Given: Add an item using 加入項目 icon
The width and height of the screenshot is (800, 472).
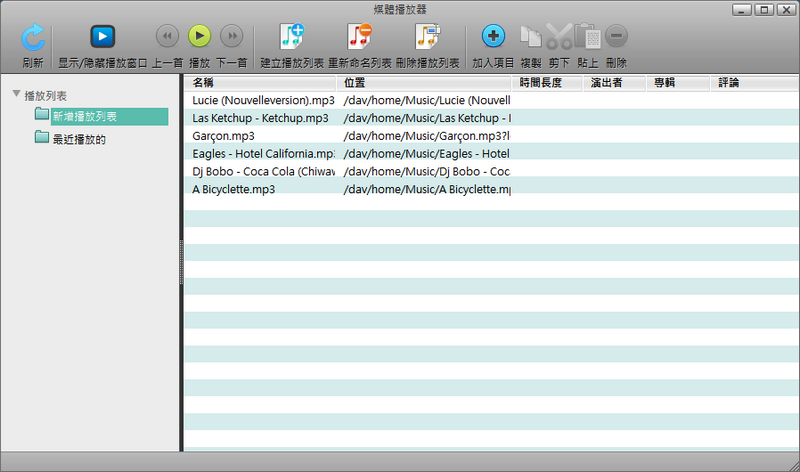Looking at the screenshot, I should coord(493,37).
